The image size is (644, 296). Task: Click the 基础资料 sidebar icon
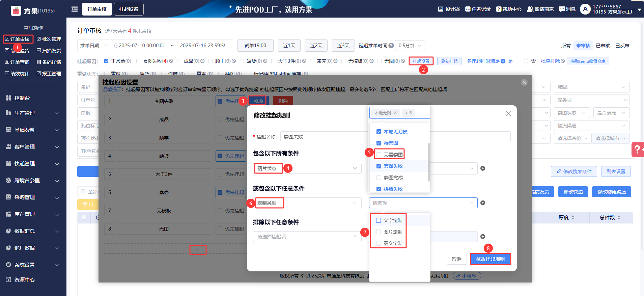pos(8,130)
